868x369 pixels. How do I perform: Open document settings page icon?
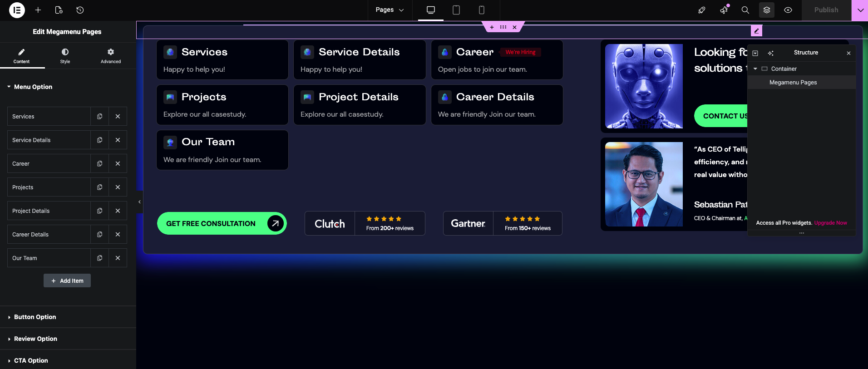coord(59,10)
